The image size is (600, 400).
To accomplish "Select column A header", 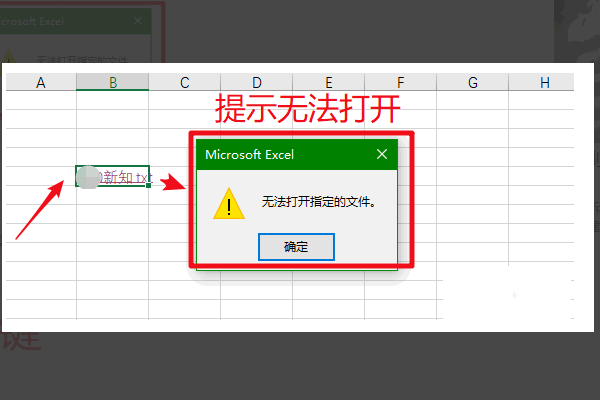I will point(41,82).
